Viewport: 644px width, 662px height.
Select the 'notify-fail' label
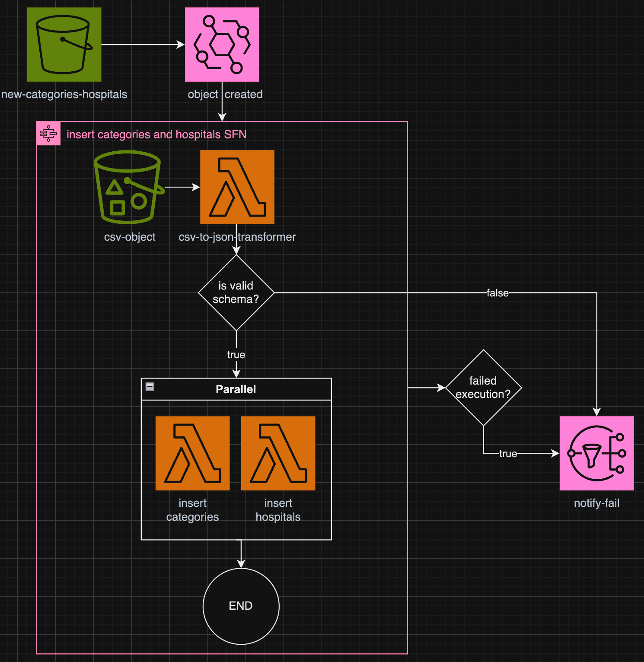(x=597, y=503)
